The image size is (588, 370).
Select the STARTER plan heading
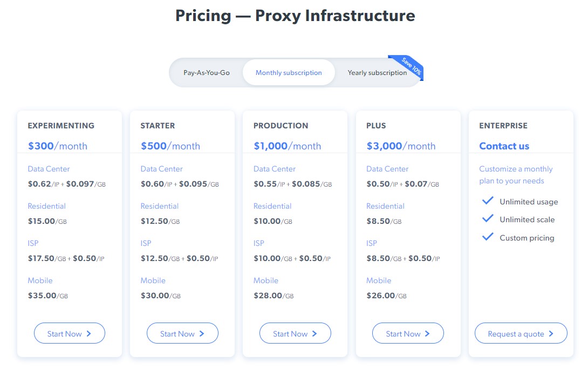(158, 126)
